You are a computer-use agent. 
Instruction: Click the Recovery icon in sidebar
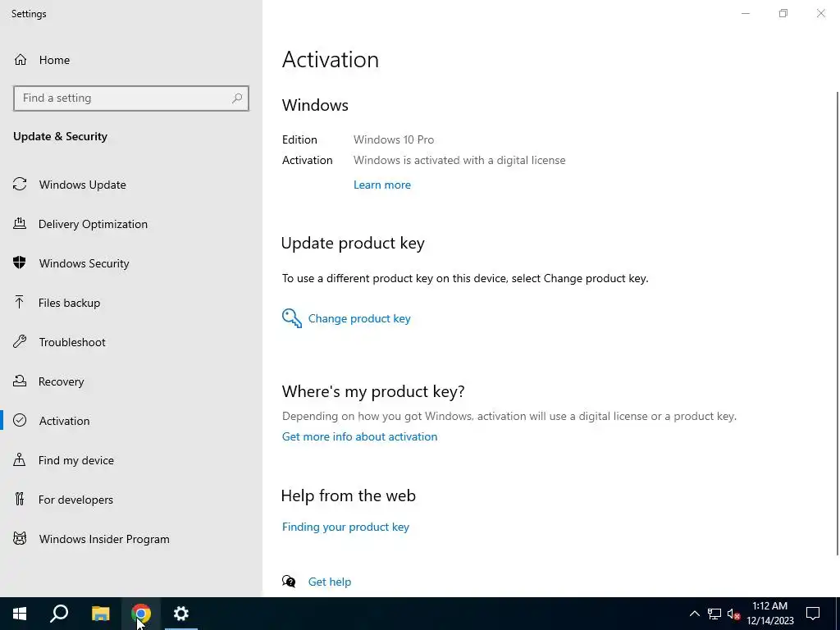[x=20, y=381]
